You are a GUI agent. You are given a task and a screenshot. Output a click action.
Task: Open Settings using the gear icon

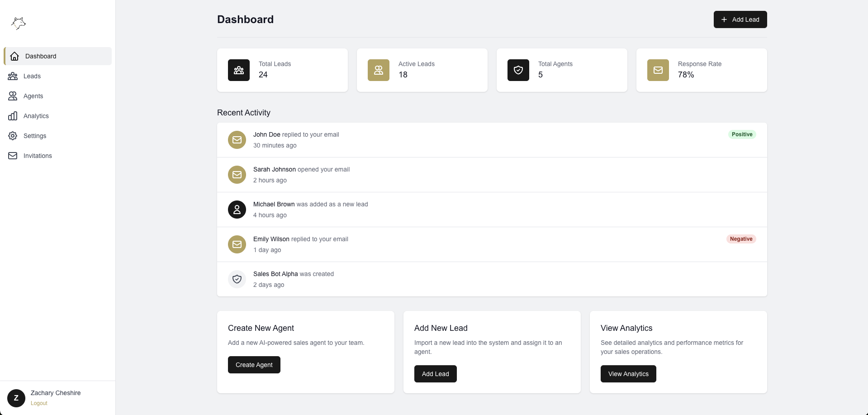pyautogui.click(x=12, y=136)
